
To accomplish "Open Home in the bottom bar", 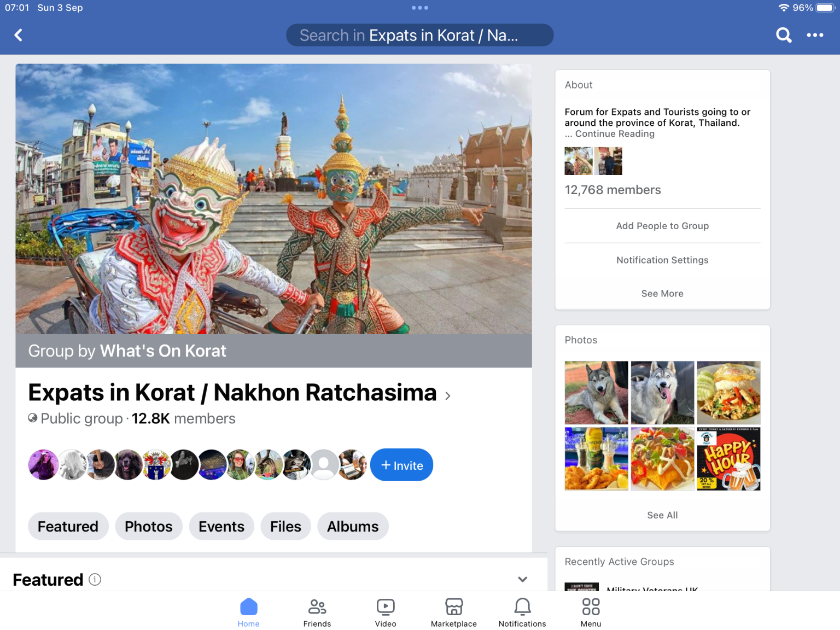I will 248,612.
